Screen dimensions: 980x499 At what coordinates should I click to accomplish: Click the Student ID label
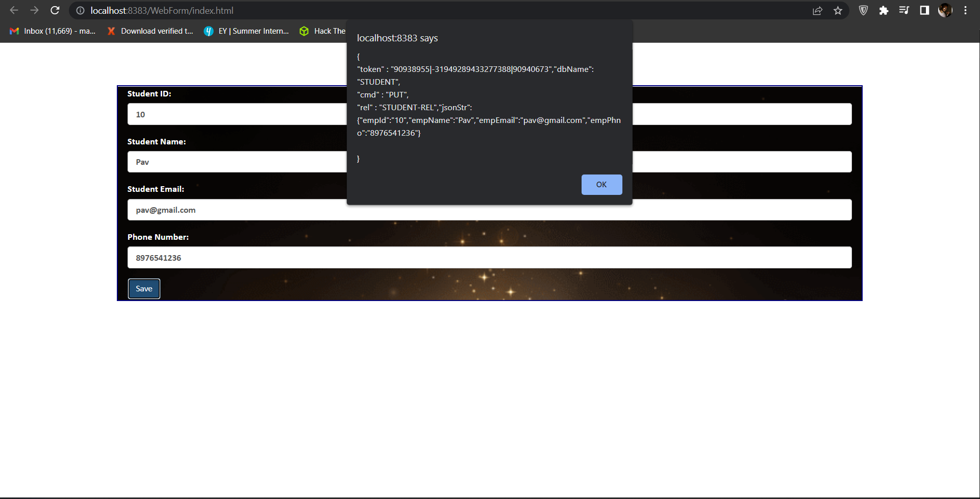tap(149, 94)
